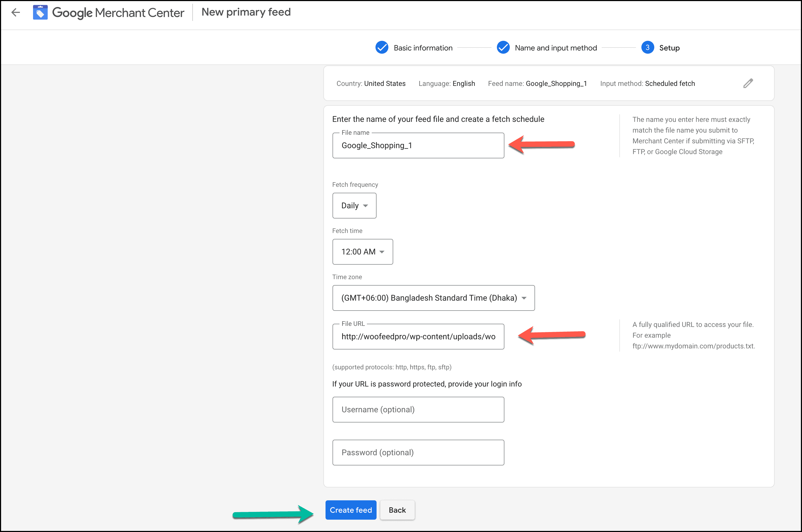Select the Setup step label

click(x=669, y=48)
